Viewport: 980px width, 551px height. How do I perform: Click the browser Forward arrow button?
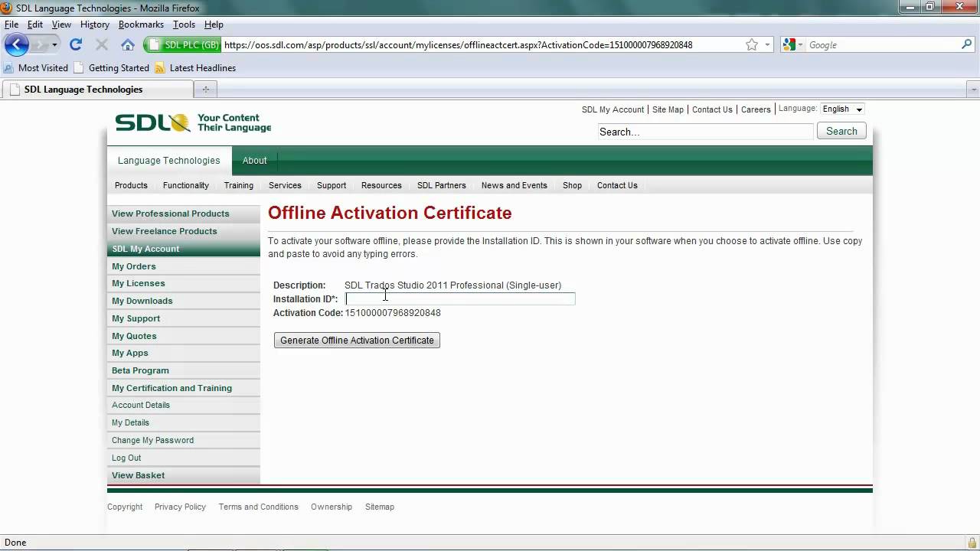pyautogui.click(x=39, y=45)
